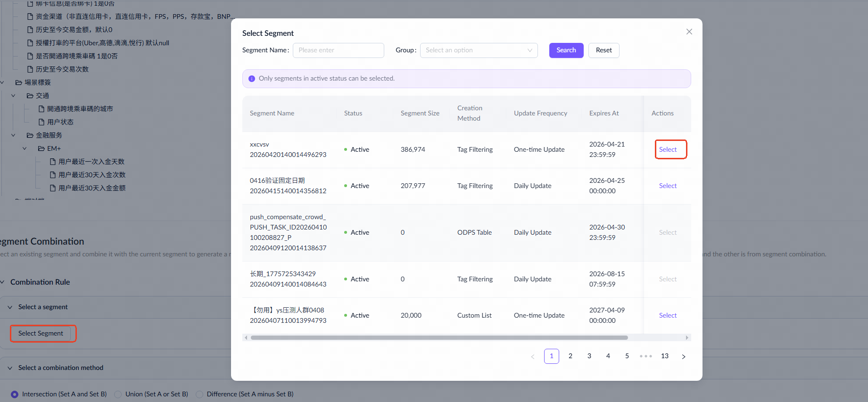
Task: Collapse the EM+ folder
Action: 25,148
